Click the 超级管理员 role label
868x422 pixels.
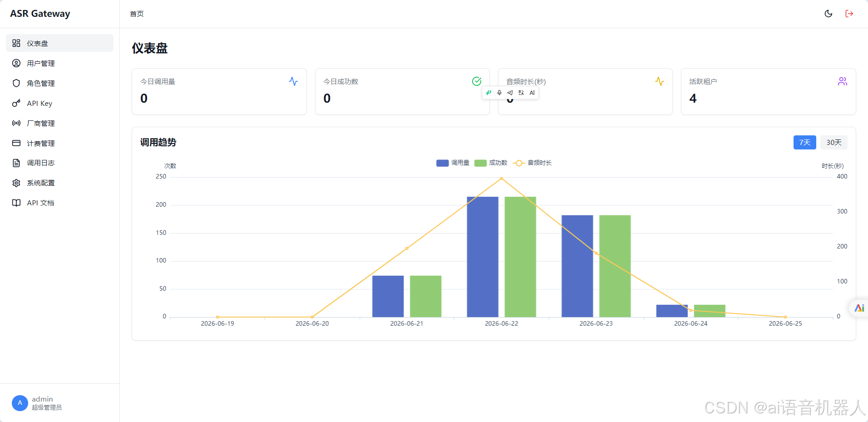point(47,407)
